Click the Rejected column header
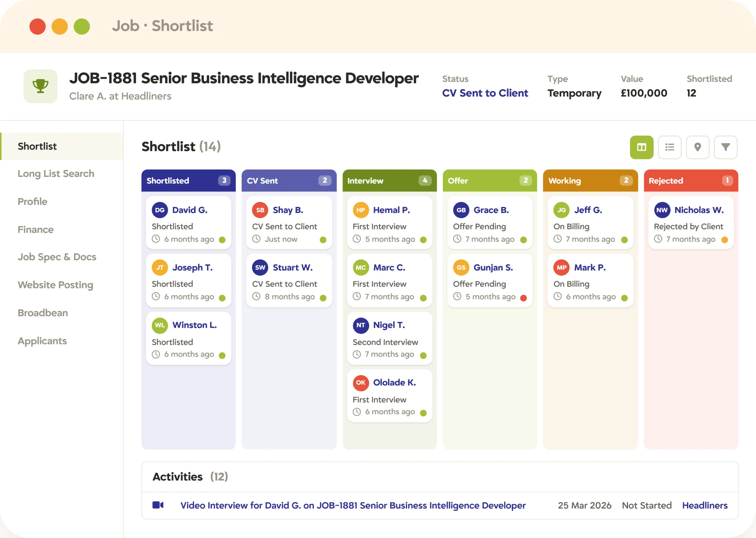The image size is (756, 538). pyautogui.click(x=691, y=180)
